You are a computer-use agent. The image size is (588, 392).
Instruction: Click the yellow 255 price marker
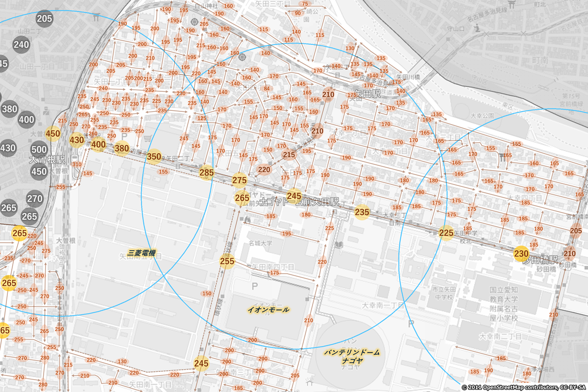click(x=227, y=261)
